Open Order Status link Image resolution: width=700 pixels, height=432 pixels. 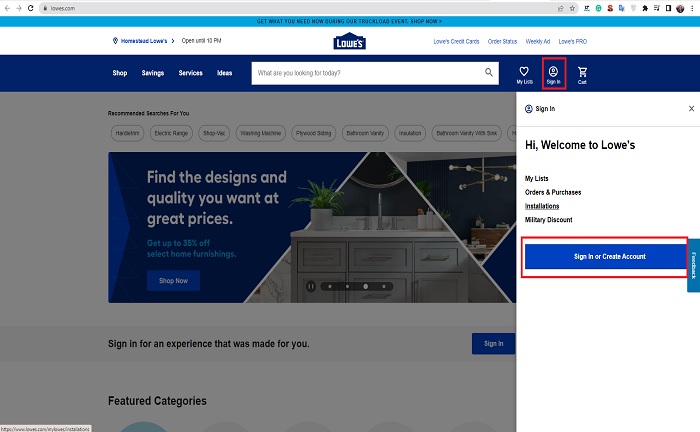(502, 41)
